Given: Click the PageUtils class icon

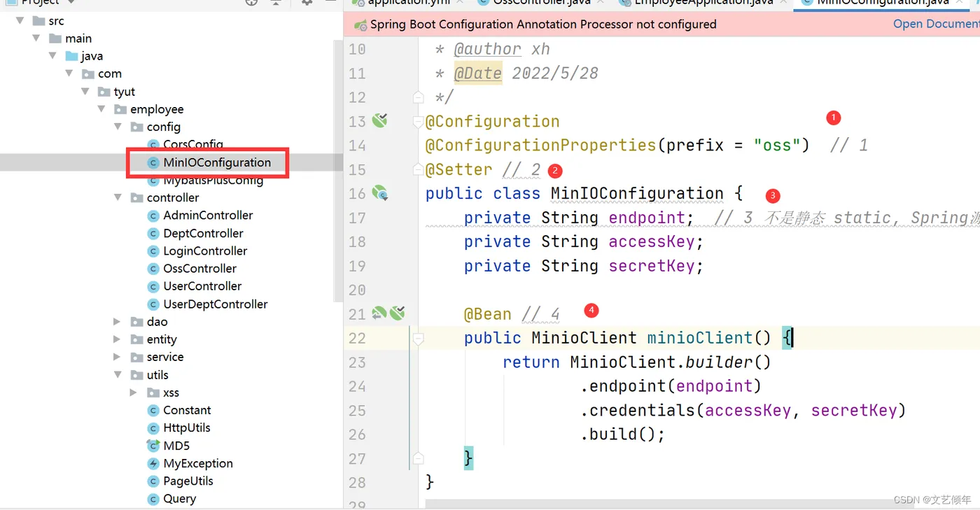Looking at the screenshot, I should pos(153,481).
